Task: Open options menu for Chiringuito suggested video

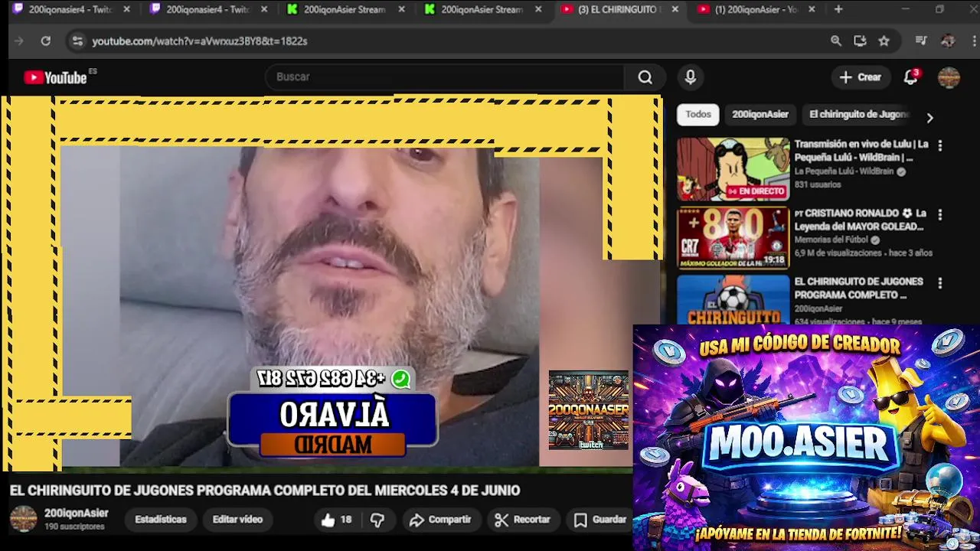Action: click(940, 282)
